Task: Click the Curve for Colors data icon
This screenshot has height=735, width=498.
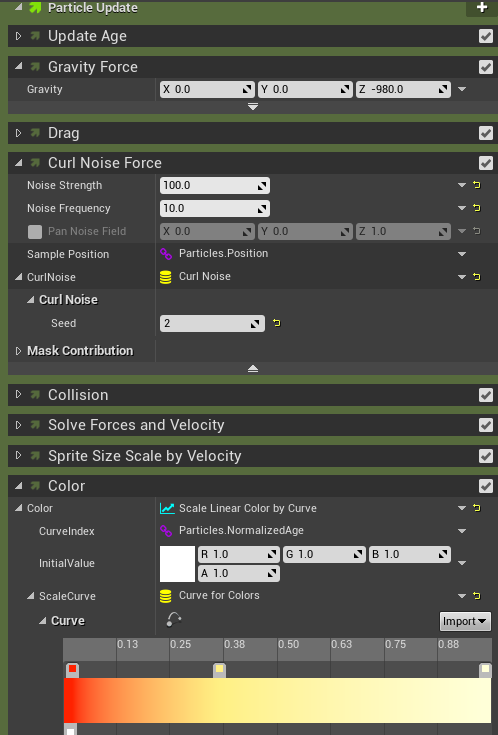Action: tap(166, 596)
